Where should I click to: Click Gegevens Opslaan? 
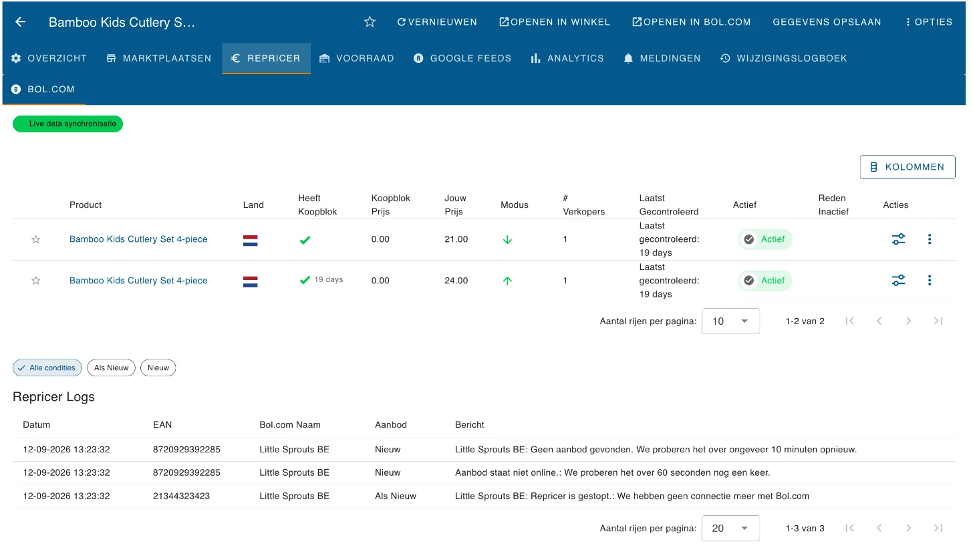pyautogui.click(x=827, y=22)
